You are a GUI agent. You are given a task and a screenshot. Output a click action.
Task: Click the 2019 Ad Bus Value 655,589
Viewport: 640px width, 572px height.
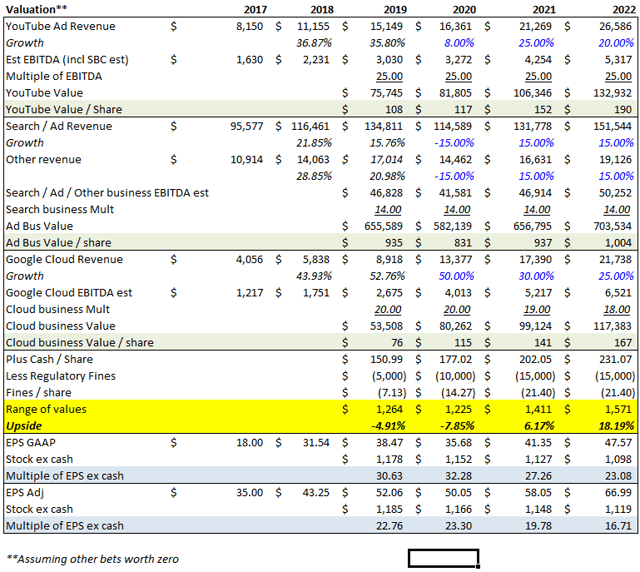[383, 226]
